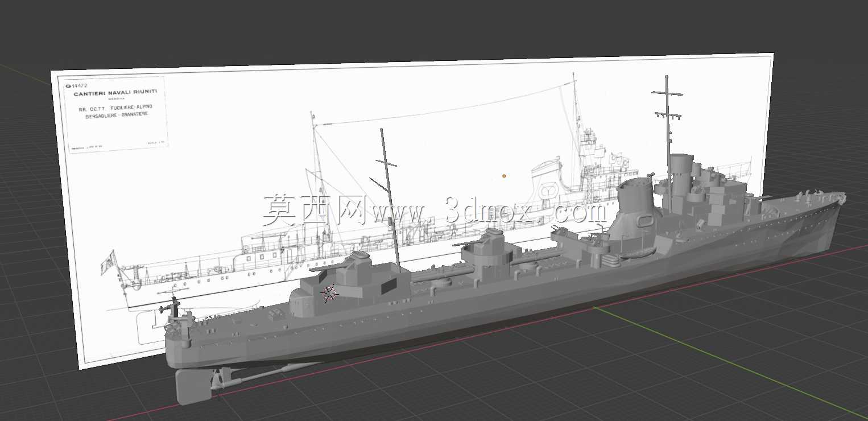The width and height of the screenshot is (868, 421).
Task: Select the orange origin dot on the blueprint
Action: point(504,176)
